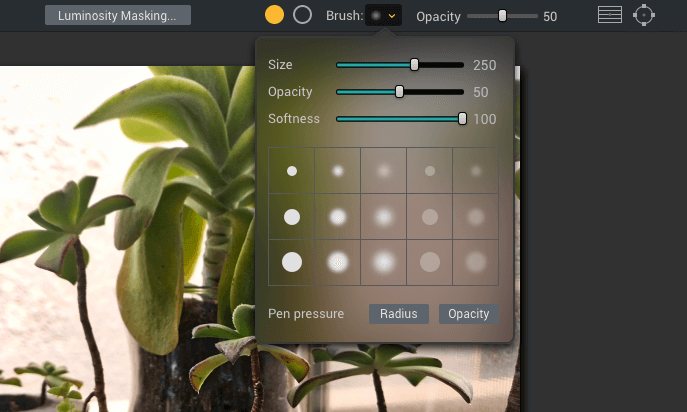Click the horizontal lines gradient mask icon
This screenshot has height=412, width=687.
pos(610,15)
